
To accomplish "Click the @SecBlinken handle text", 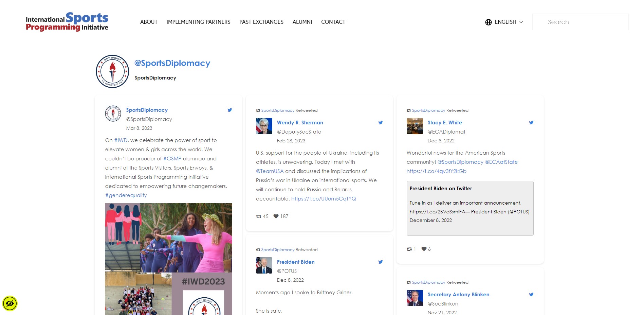I will coord(443,304).
